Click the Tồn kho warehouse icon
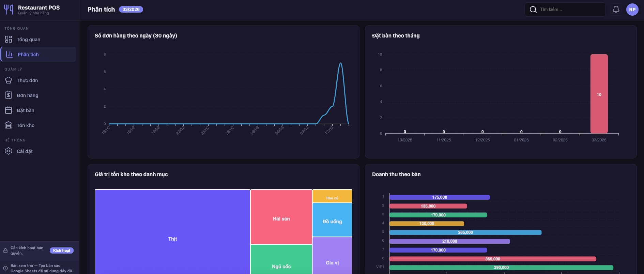This screenshot has width=644, height=274. (9, 125)
